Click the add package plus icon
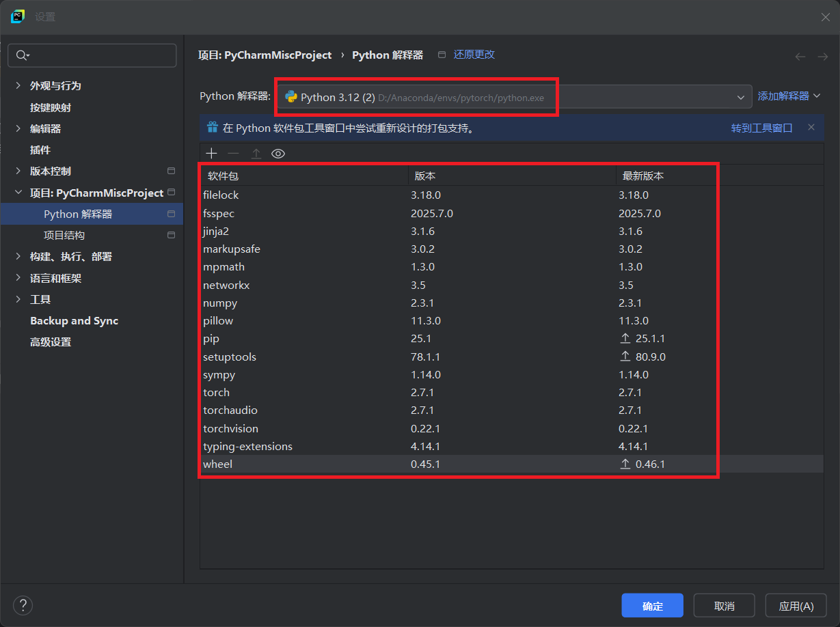Screen dimensions: 840x627 (x=211, y=154)
